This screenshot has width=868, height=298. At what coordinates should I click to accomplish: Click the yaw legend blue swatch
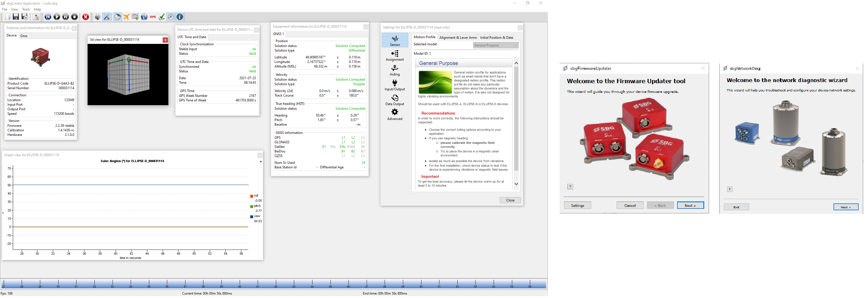point(251,217)
